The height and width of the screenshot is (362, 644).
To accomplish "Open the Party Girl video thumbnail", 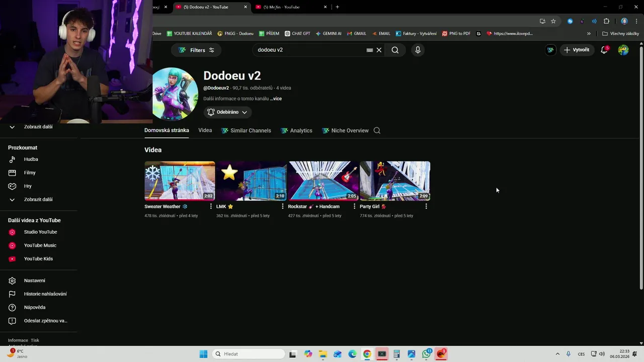I will (x=395, y=180).
